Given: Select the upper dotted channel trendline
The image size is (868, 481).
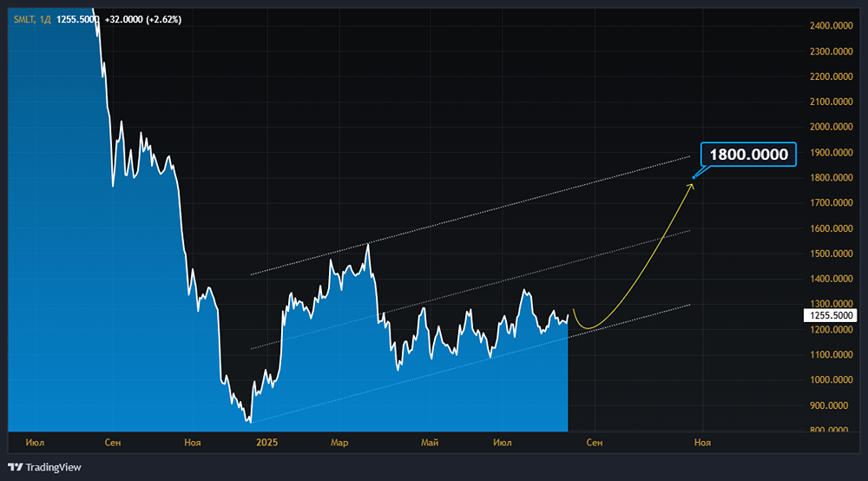Looking at the screenshot, I should tap(470, 216).
